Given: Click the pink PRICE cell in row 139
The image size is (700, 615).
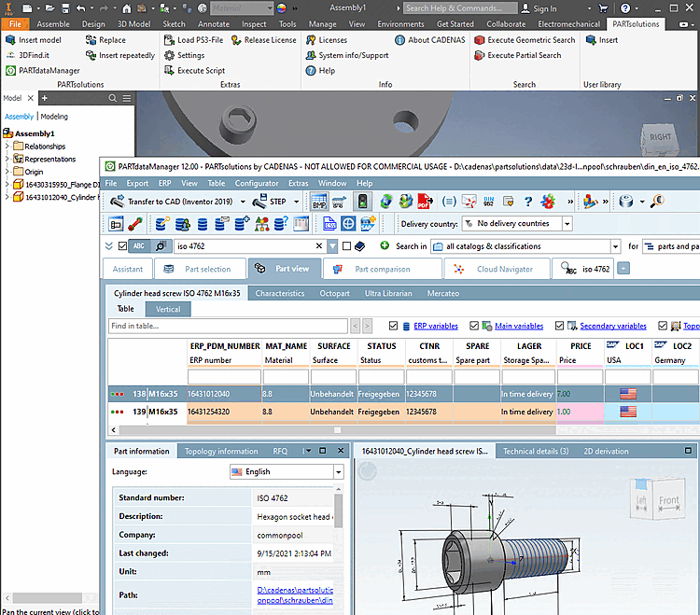Looking at the screenshot, I should click(x=579, y=412).
